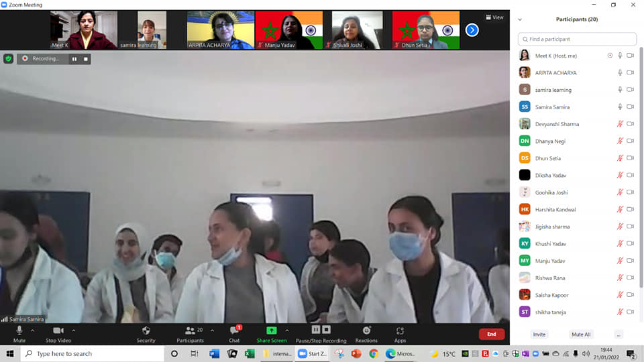Open the View layout menu

pyautogui.click(x=494, y=17)
